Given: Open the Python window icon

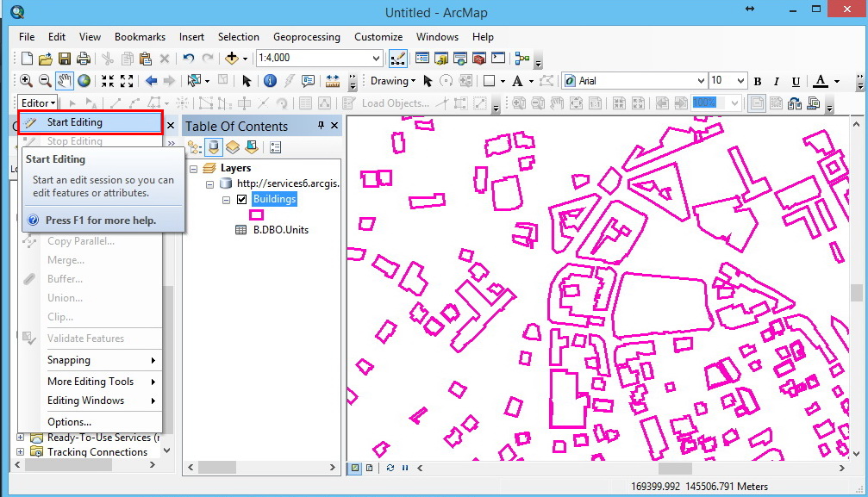Looking at the screenshot, I should coord(498,58).
